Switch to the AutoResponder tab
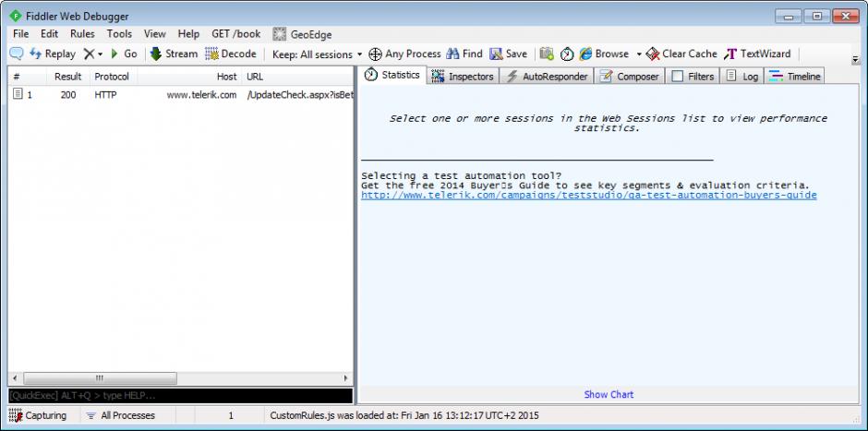This screenshot has height=431, width=868. pos(547,77)
